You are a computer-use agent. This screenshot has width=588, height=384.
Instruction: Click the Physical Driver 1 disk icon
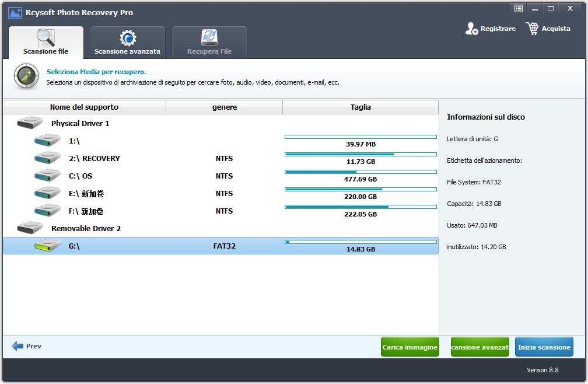[30, 123]
